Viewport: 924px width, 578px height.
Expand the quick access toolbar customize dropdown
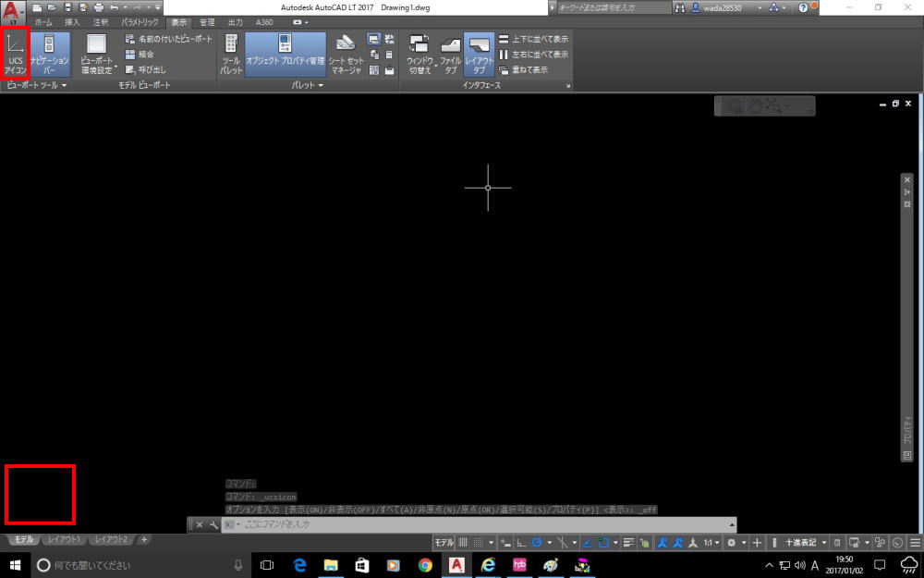coord(158,7)
